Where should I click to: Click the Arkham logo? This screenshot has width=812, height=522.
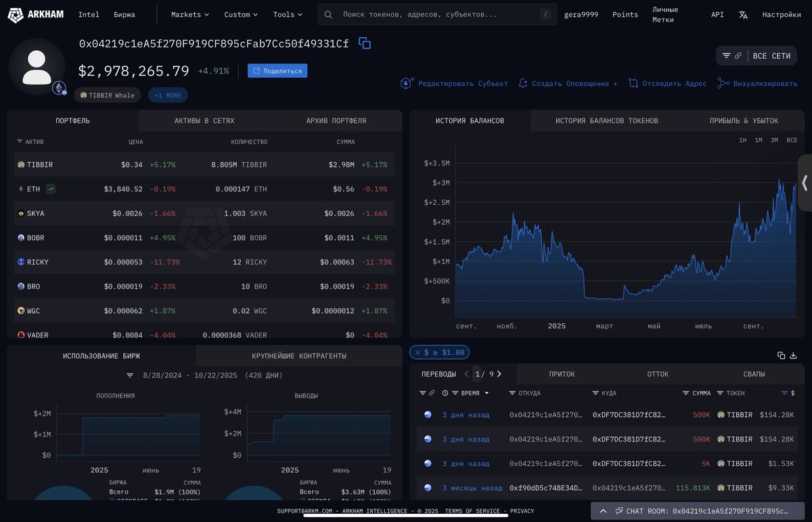click(x=35, y=14)
